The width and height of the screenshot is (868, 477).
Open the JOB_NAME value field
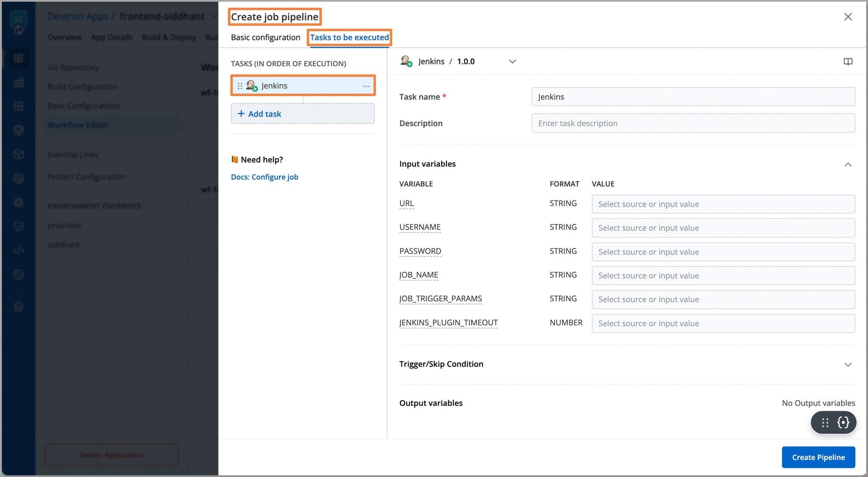tap(723, 276)
